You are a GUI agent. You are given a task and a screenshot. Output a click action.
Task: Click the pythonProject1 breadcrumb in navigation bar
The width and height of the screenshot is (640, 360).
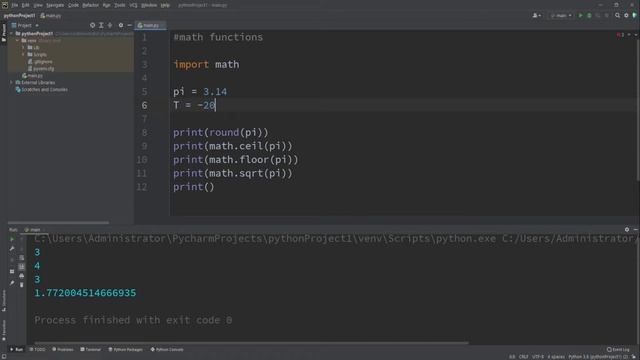pos(19,16)
